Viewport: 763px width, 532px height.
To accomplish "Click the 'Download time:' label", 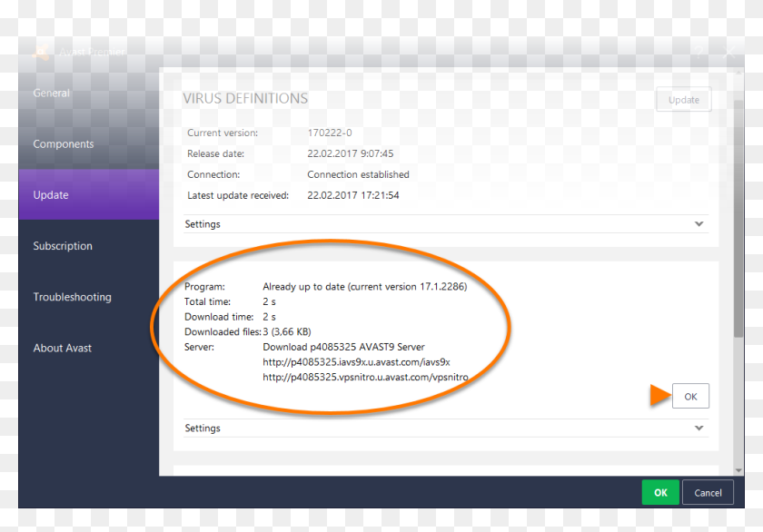I will 219,317.
